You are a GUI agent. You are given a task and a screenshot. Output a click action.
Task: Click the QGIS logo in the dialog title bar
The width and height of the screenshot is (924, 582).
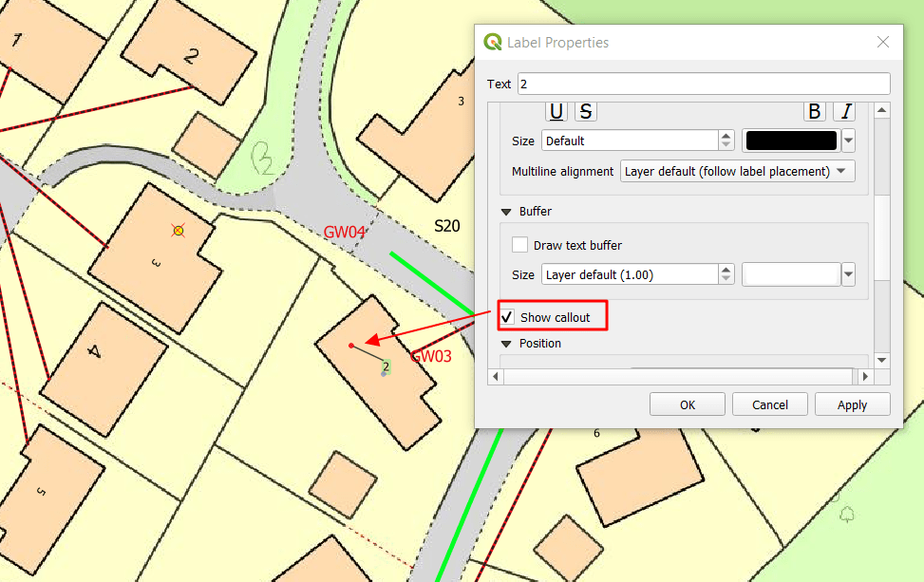pyautogui.click(x=492, y=42)
